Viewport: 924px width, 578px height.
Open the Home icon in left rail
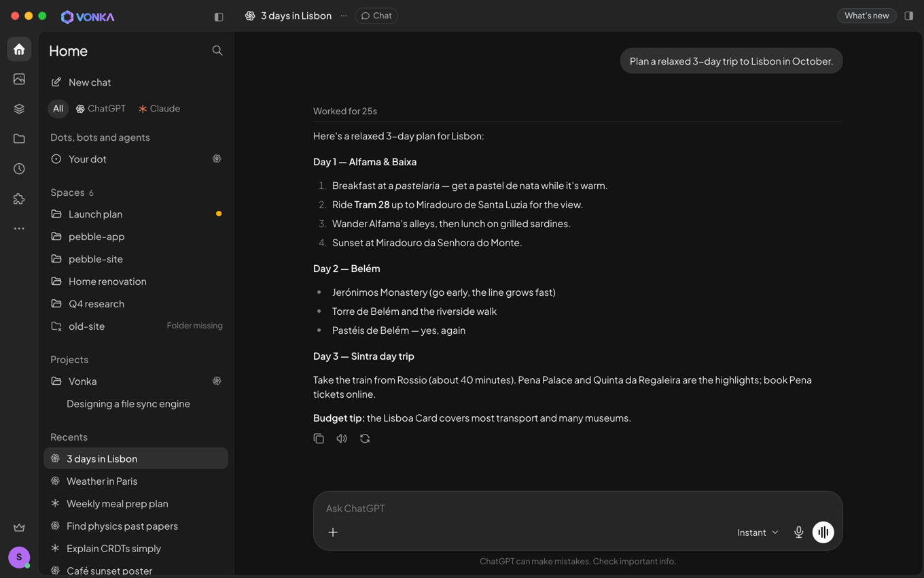tap(19, 50)
